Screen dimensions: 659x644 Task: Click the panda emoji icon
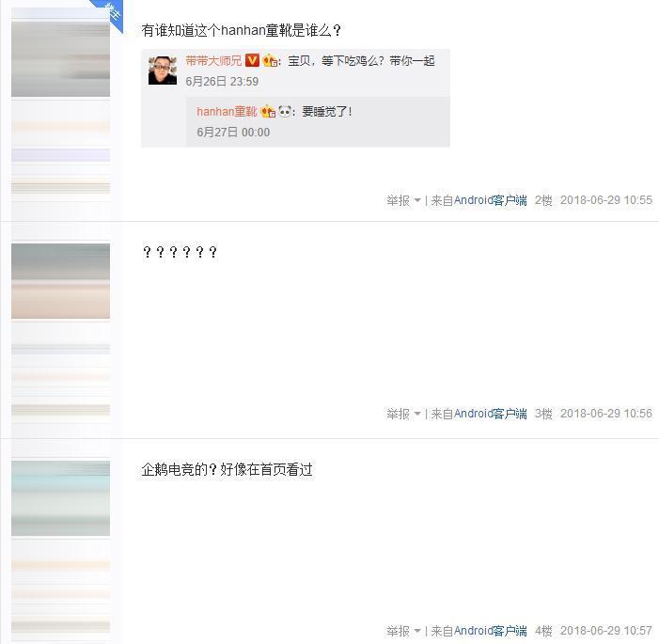(x=285, y=111)
